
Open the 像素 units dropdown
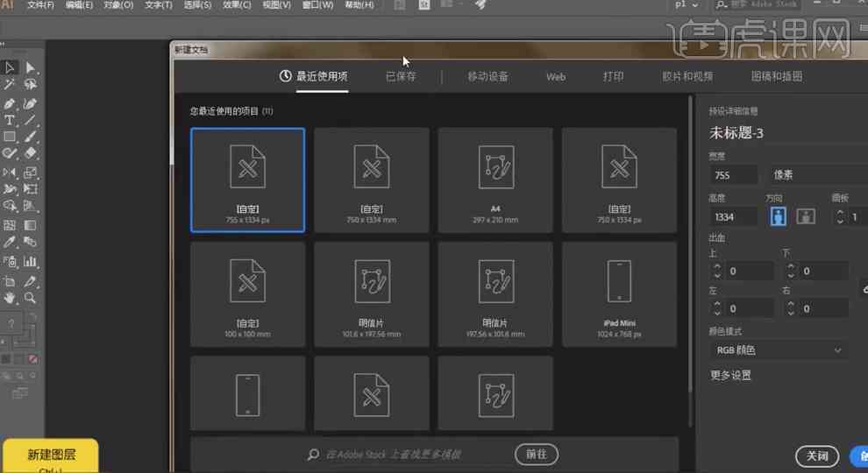pyautogui.click(x=819, y=175)
